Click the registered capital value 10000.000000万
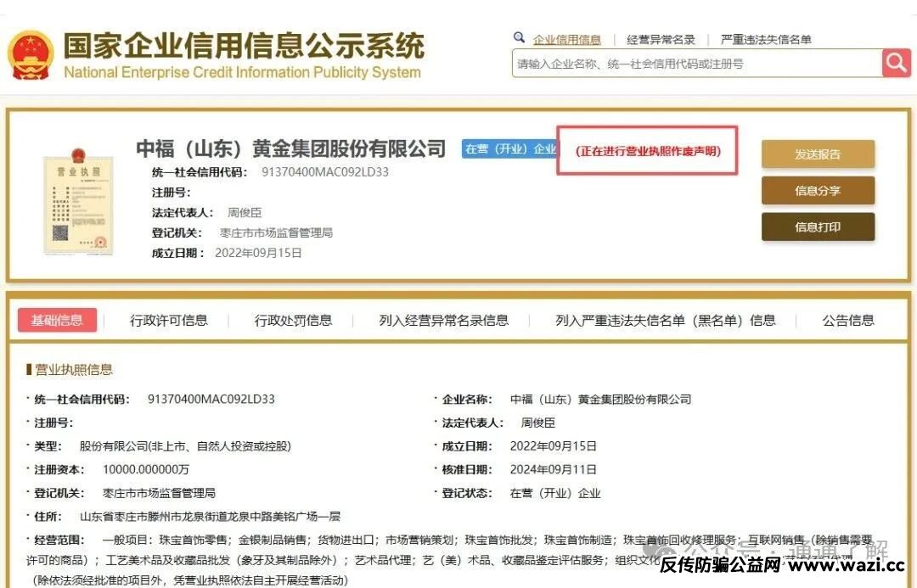Image resolution: width=917 pixels, height=588 pixels. pyautogui.click(x=146, y=469)
